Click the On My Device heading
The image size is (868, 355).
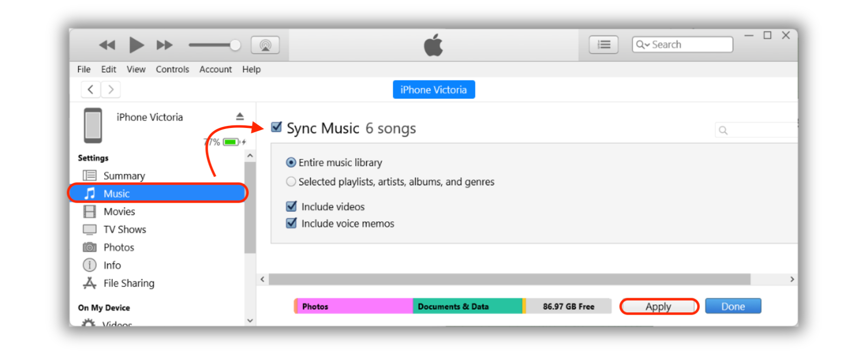click(x=104, y=308)
